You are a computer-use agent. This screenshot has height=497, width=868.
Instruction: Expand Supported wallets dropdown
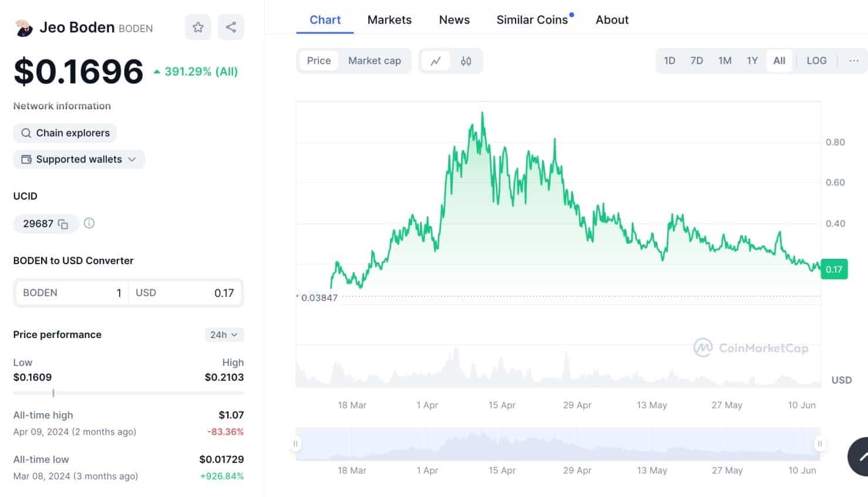pyautogui.click(x=79, y=159)
